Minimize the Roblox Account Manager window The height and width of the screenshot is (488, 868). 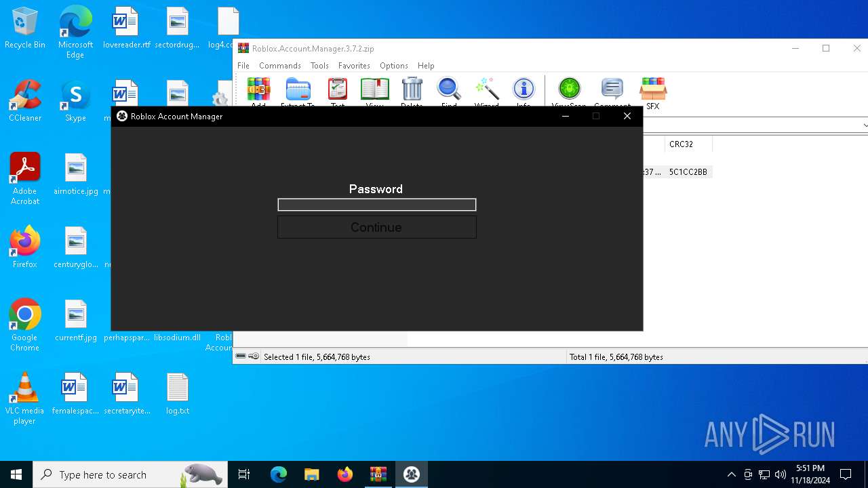tap(566, 117)
